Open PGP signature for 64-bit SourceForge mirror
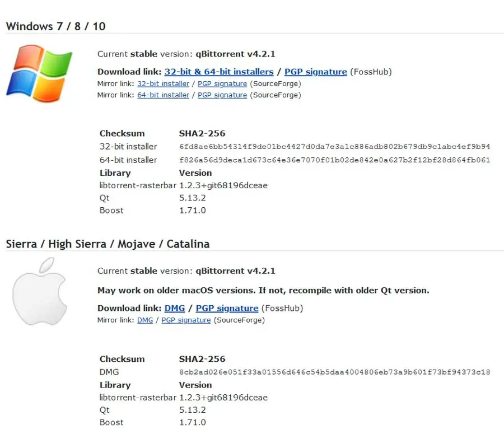The image size is (504, 429). [222, 95]
